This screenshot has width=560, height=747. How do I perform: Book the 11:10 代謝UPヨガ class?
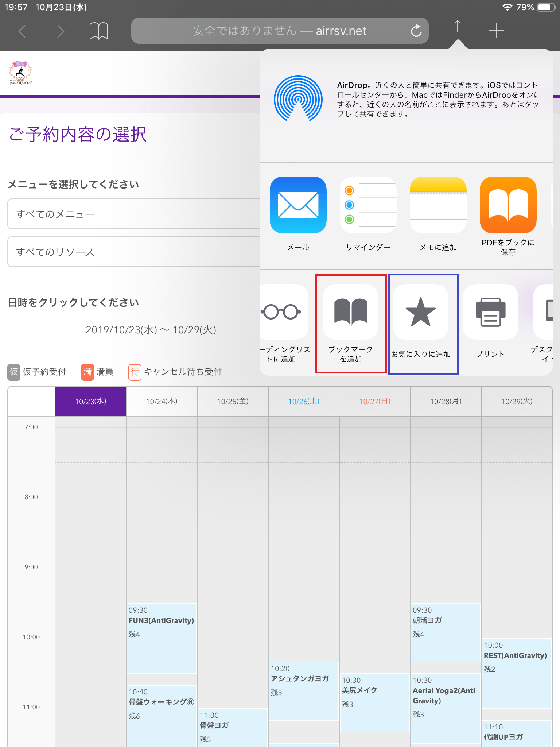(x=517, y=734)
